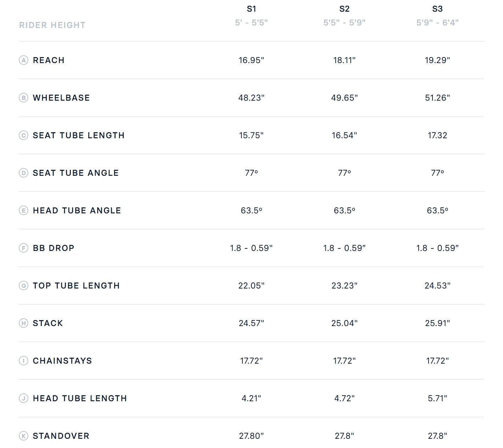
Task: Select the S3 size column header
Action: 437,9
